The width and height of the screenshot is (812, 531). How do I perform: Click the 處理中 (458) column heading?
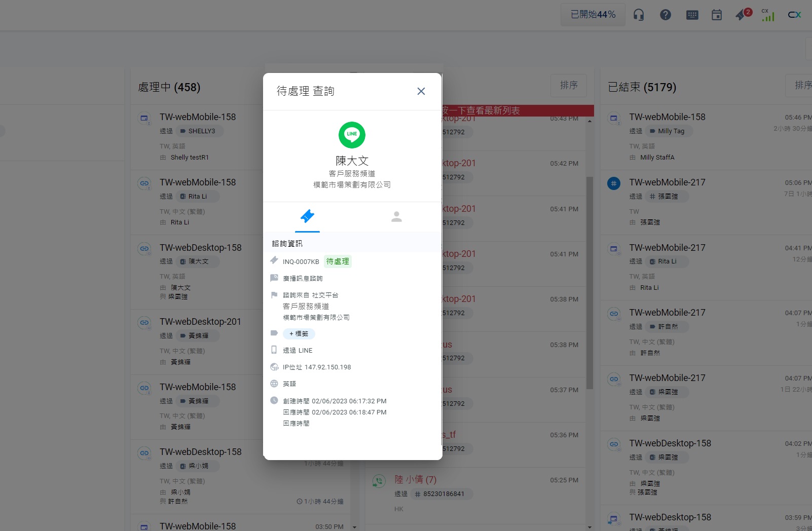(x=169, y=87)
